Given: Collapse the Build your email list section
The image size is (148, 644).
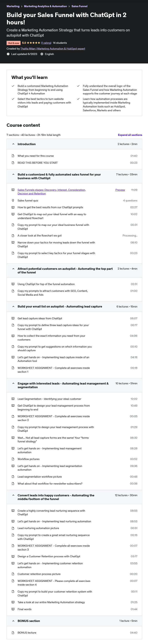Looking at the screenshot, I should pyautogui.click(x=13, y=307).
